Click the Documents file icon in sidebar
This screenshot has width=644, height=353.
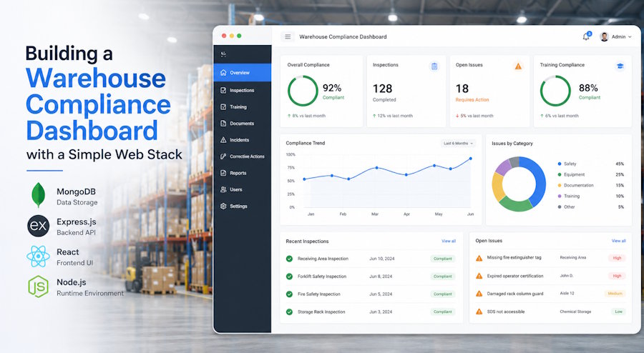point(223,123)
